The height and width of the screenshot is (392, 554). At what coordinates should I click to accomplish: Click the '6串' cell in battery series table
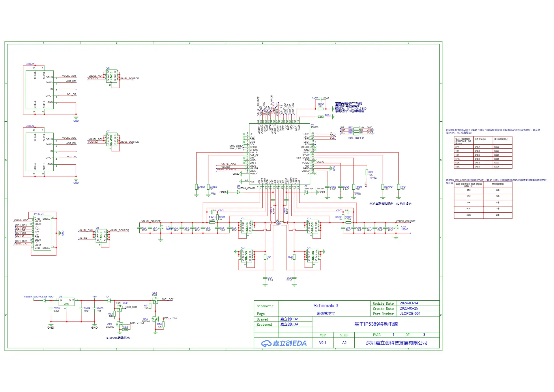[x=498, y=190]
